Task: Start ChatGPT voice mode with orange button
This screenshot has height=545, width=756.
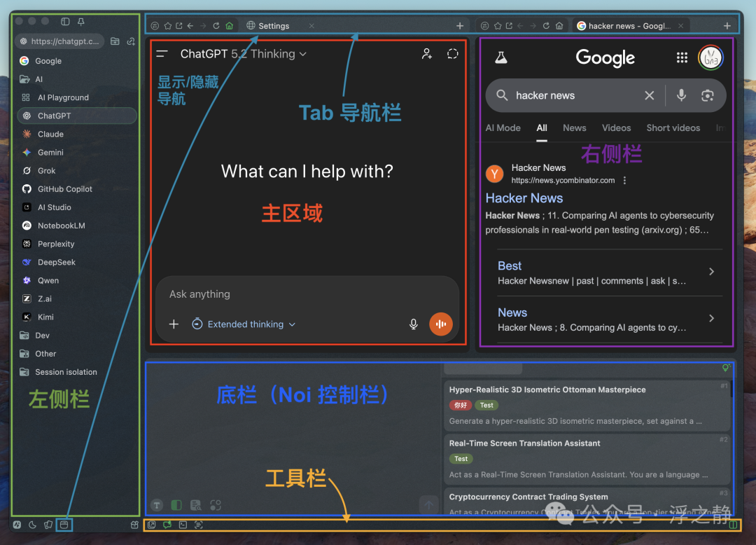Action: click(441, 324)
